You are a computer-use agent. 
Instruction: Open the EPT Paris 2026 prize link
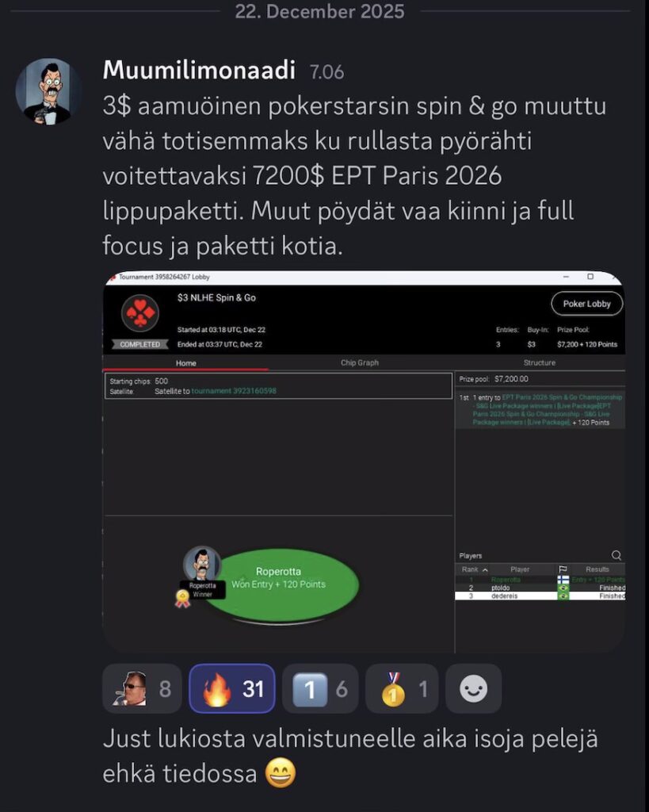coord(547,410)
